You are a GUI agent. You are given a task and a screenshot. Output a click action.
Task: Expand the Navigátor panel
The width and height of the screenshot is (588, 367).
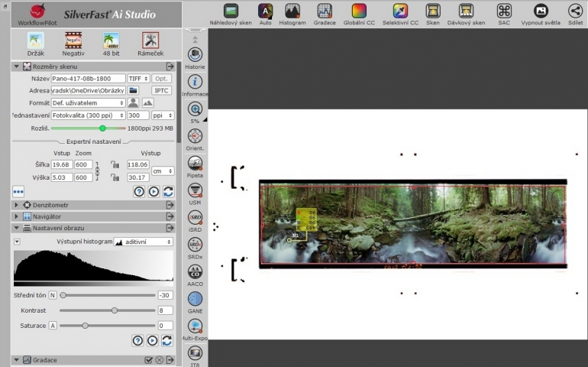pos(16,216)
